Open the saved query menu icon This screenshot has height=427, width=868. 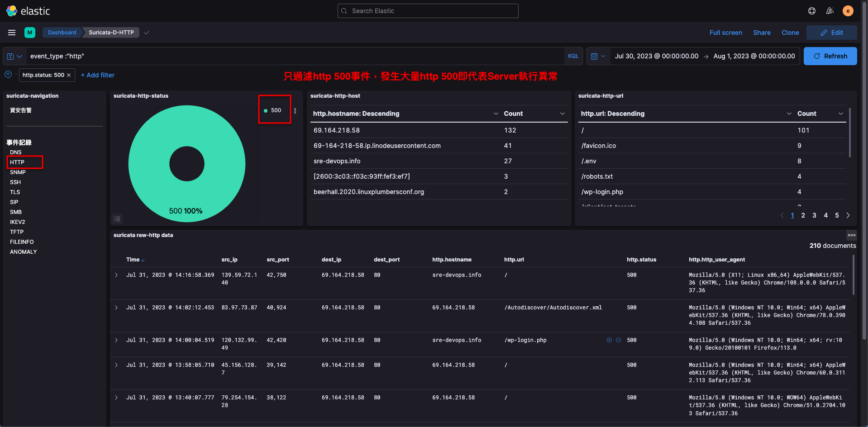[x=14, y=56]
